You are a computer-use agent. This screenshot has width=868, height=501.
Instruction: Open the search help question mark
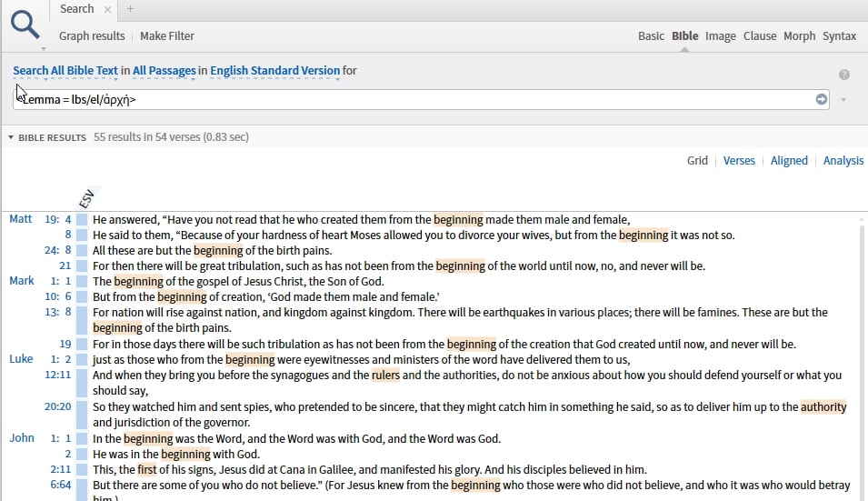[843, 75]
